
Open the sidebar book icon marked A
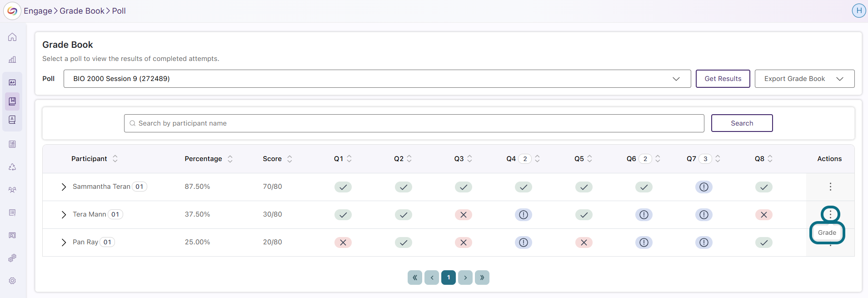pyautogui.click(x=12, y=120)
